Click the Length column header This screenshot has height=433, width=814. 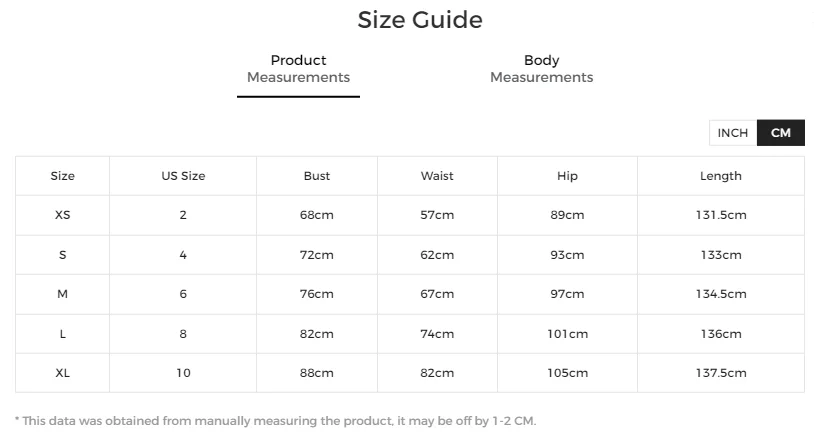click(721, 176)
